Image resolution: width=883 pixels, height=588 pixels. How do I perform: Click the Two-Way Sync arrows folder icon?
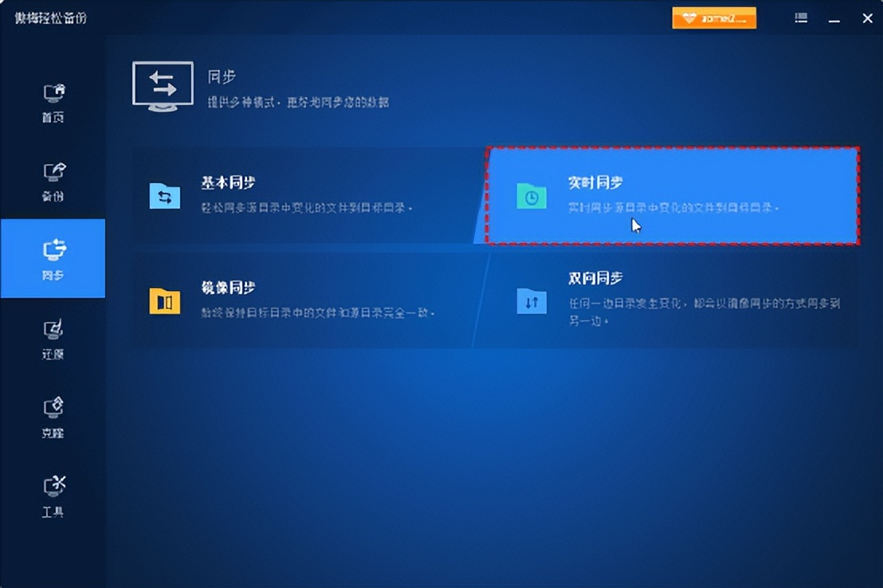[x=531, y=301]
